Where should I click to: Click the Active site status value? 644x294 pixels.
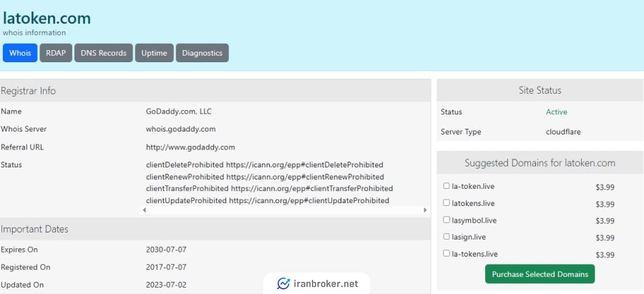pyautogui.click(x=557, y=112)
